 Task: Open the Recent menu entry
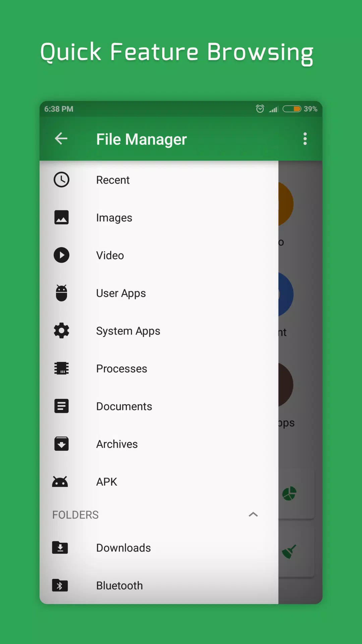[x=159, y=180]
